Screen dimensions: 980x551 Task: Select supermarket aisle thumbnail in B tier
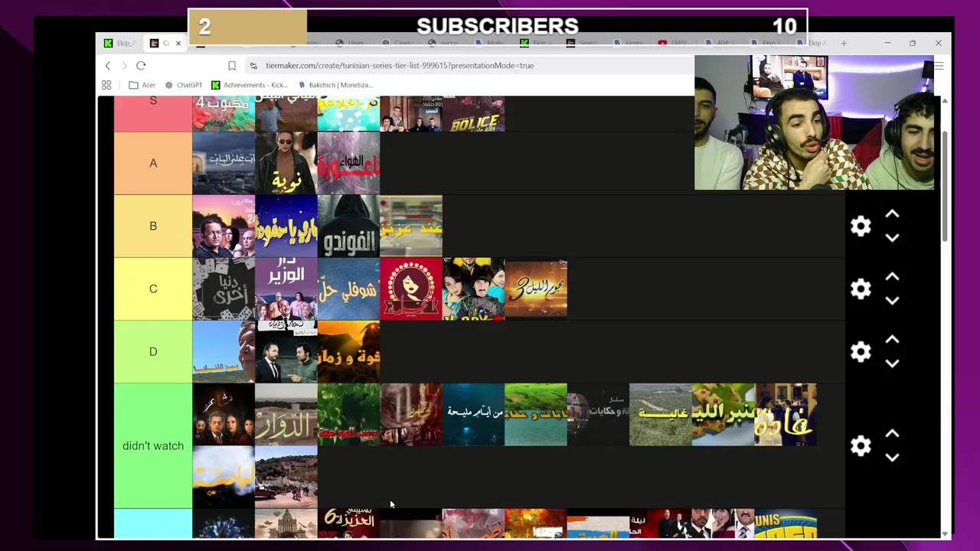point(411,226)
